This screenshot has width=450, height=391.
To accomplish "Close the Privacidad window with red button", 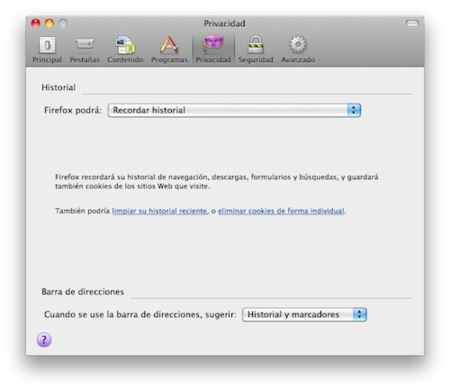I will pos(36,23).
